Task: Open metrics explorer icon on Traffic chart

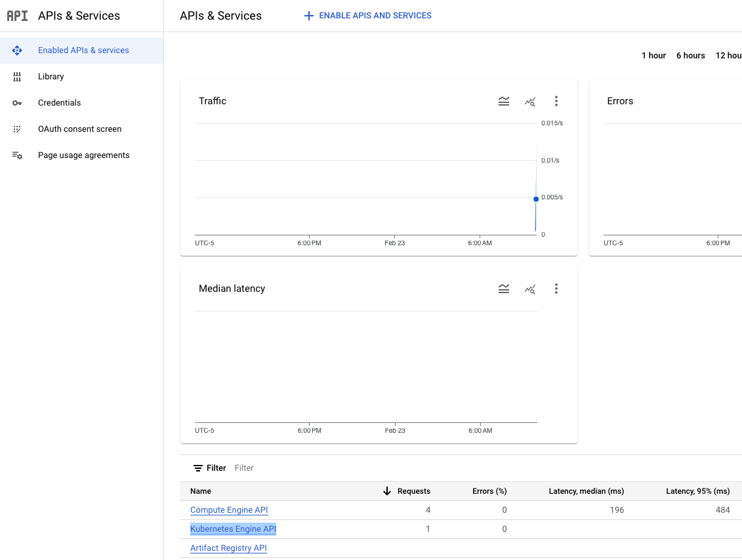Action: point(530,101)
